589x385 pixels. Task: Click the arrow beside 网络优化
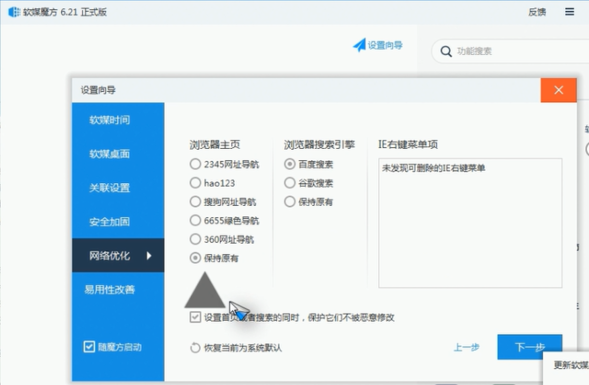click(149, 256)
